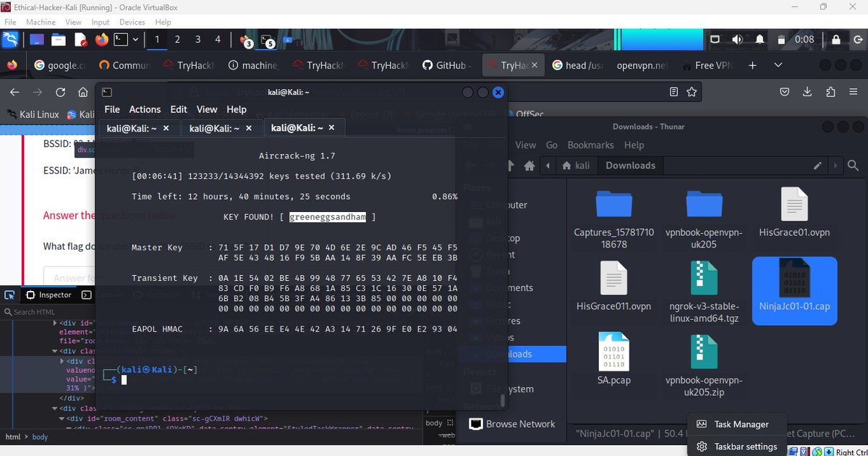Open terminal emulator from Kali panel
Viewport: 868px width, 456px height.
click(122, 39)
